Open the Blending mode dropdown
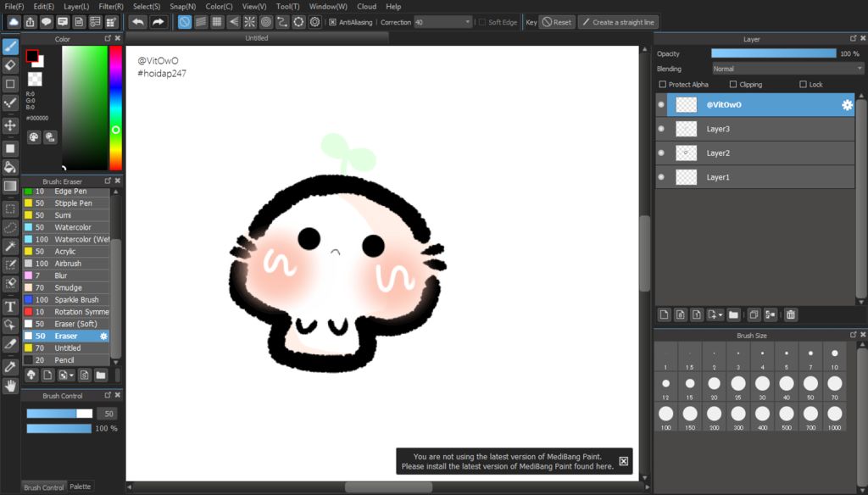Image resolution: width=868 pixels, height=495 pixels. pos(787,69)
